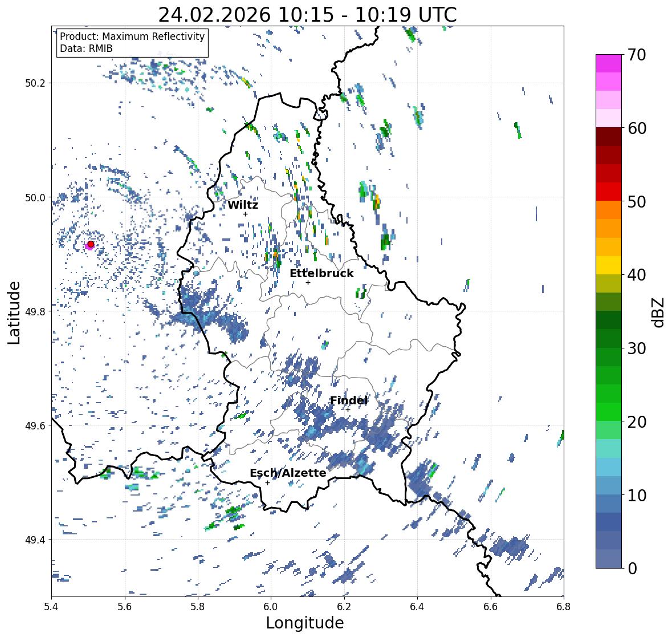Click the bright red colorbar segment above 50
Viewport: 672px width, 637px height.
click(x=609, y=192)
